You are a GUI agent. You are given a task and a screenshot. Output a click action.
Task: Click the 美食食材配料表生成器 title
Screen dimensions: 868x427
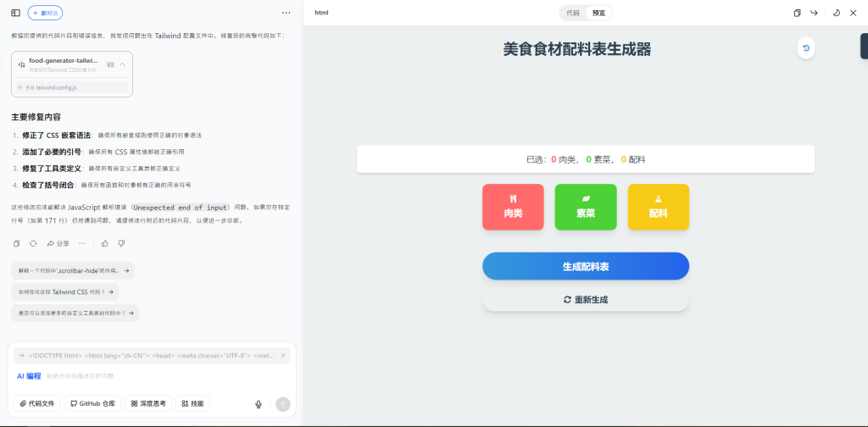(x=576, y=48)
